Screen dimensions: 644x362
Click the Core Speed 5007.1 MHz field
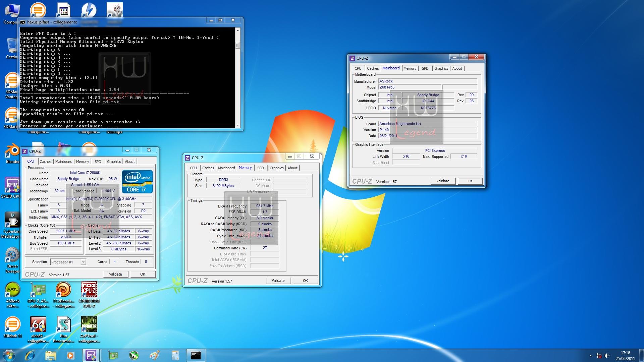point(66,231)
